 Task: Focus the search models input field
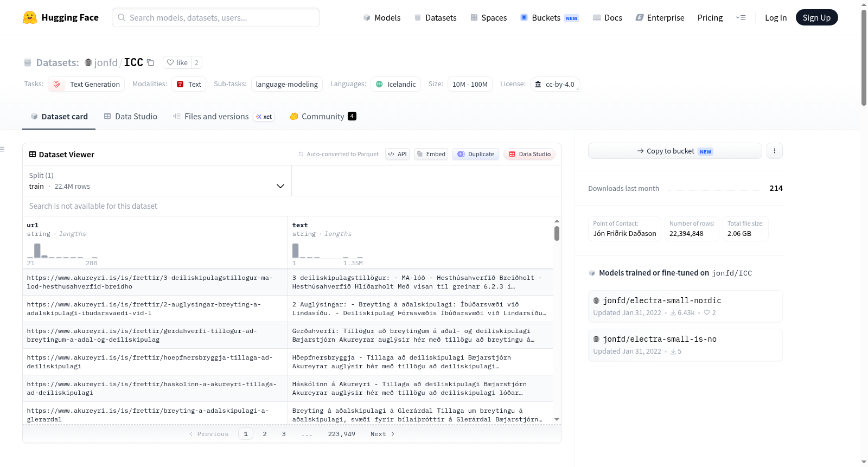[216, 17]
